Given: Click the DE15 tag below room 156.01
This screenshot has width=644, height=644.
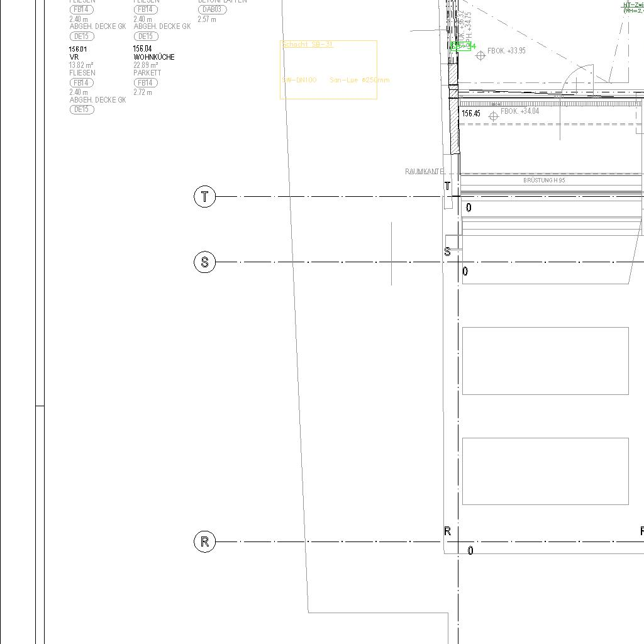Looking at the screenshot, I should point(82,109).
